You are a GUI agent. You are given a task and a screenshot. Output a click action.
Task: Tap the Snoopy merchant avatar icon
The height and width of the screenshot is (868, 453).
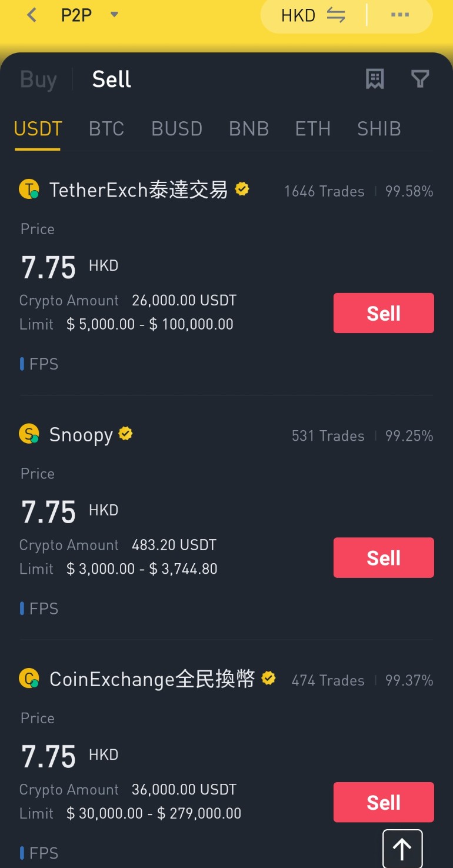click(x=29, y=434)
